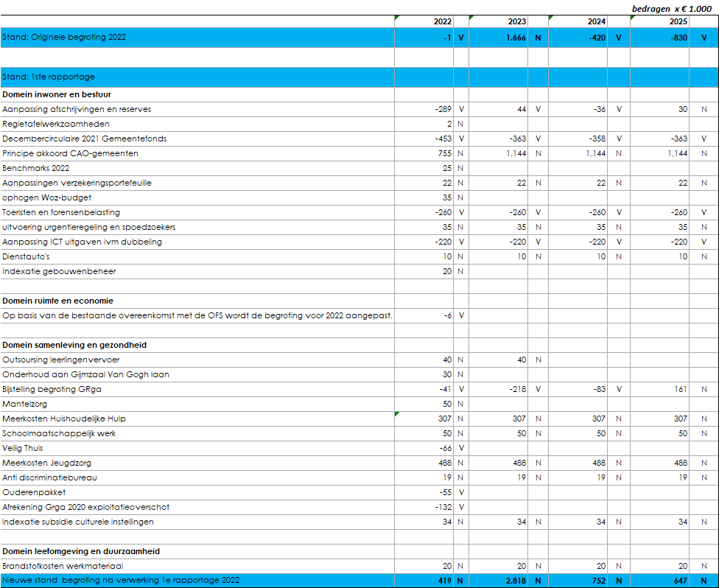Select the 'Ouderenpakket' row label
719x588 pixels.
click(34, 492)
